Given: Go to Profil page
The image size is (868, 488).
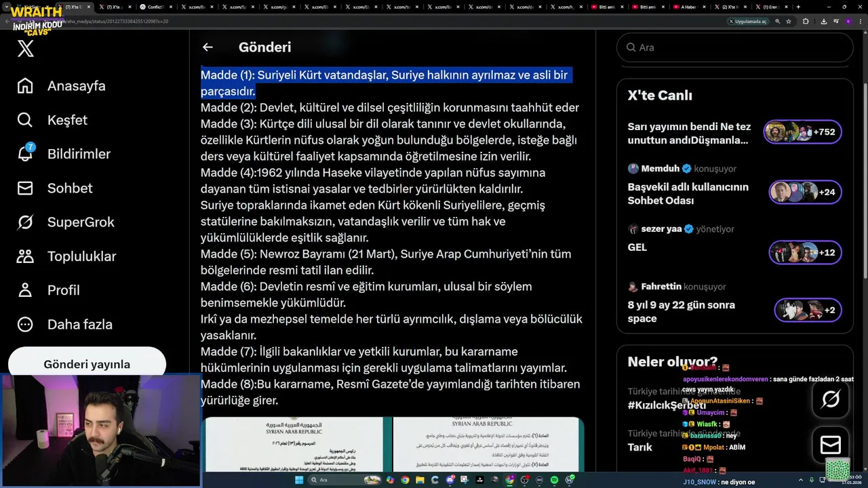Looking at the screenshot, I should pyautogui.click(x=49, y=290).
